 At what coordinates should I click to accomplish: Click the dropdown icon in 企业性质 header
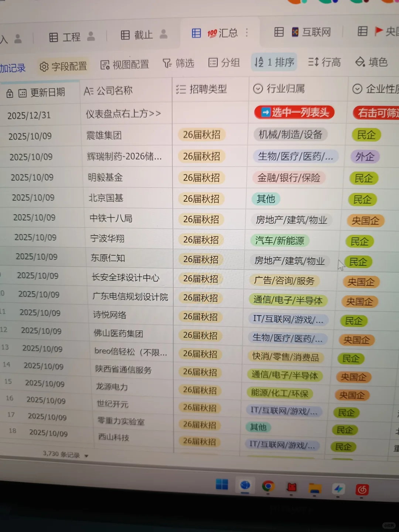tap(357, 89)
